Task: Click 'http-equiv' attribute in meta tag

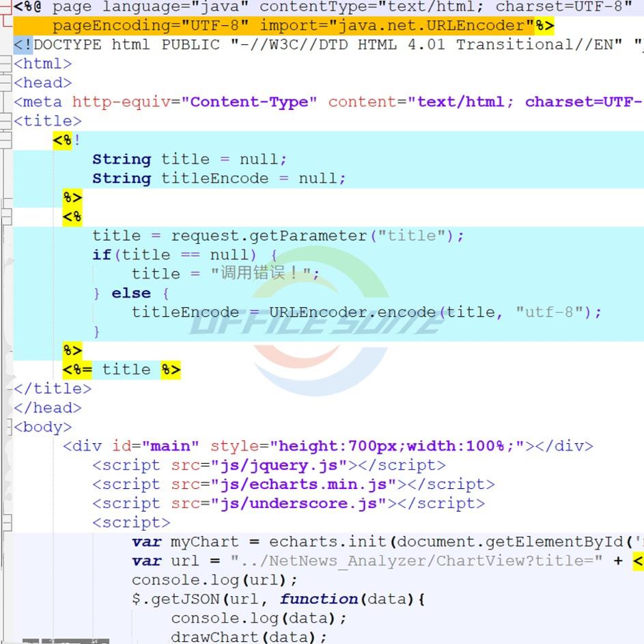Action: click(x=121, y=102)
